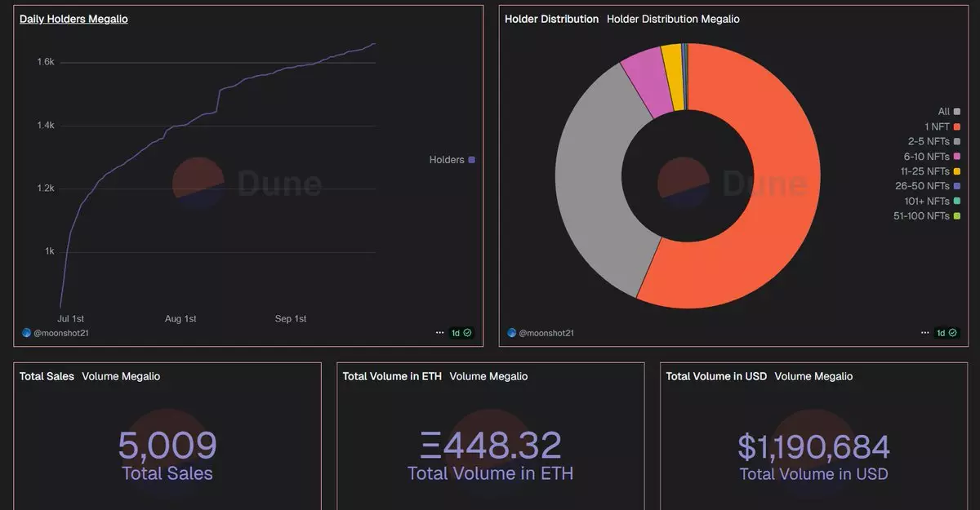Click the 1d freshness label in Daily Holders panel
Screen dimensions: 980x510
457,333
